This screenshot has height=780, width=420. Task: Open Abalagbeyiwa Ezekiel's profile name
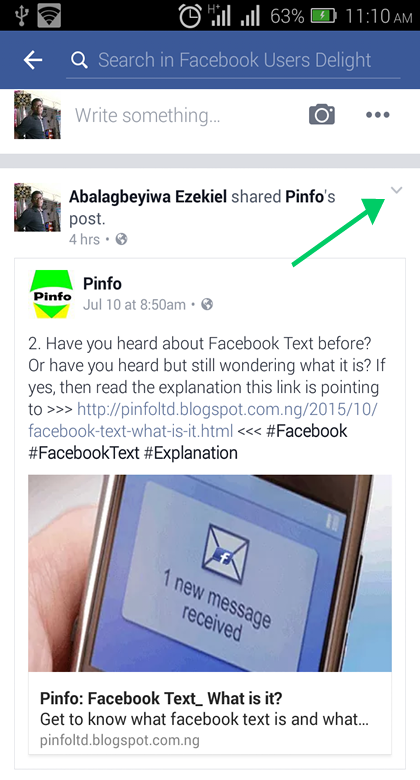pyautogui.click(x=148, y=196)
